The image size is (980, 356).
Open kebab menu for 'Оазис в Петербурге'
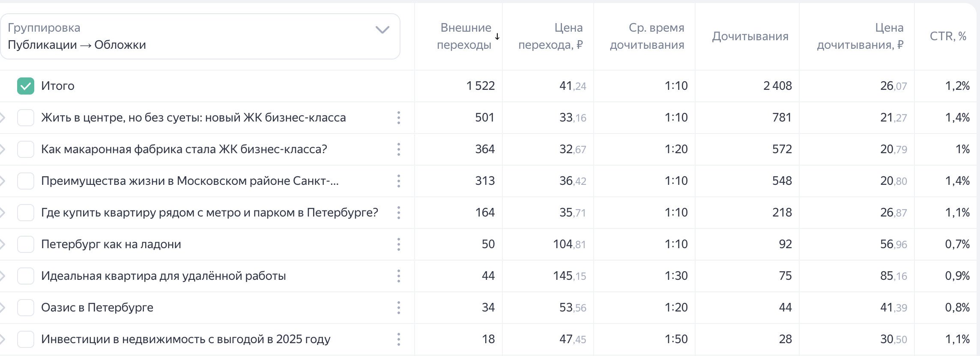coord(399,308)
